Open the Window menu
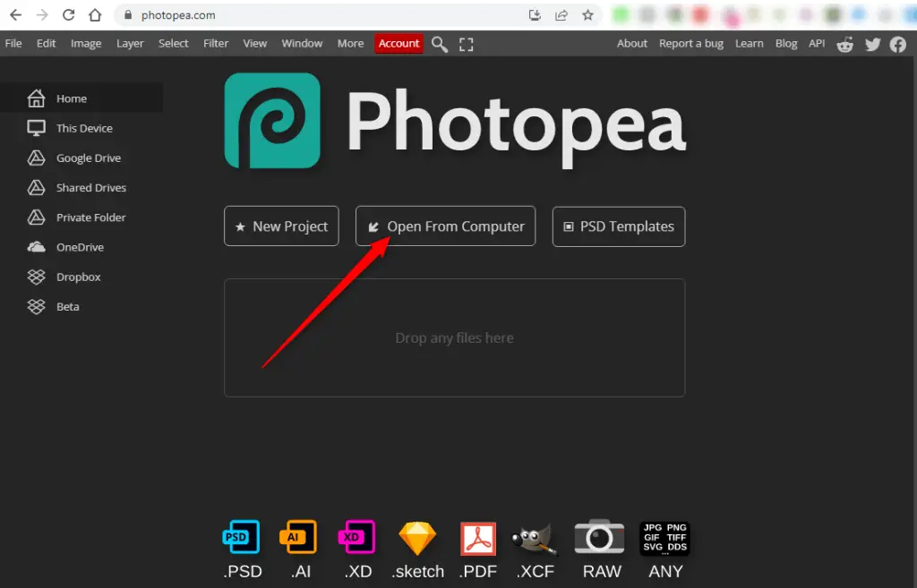This screenshot has height=588, width=917. 302,43
